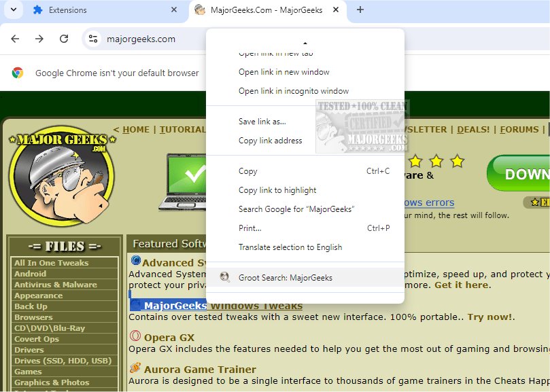Open Games files category
Viewport: 550px width, 392px height.
tap(28, 372)
